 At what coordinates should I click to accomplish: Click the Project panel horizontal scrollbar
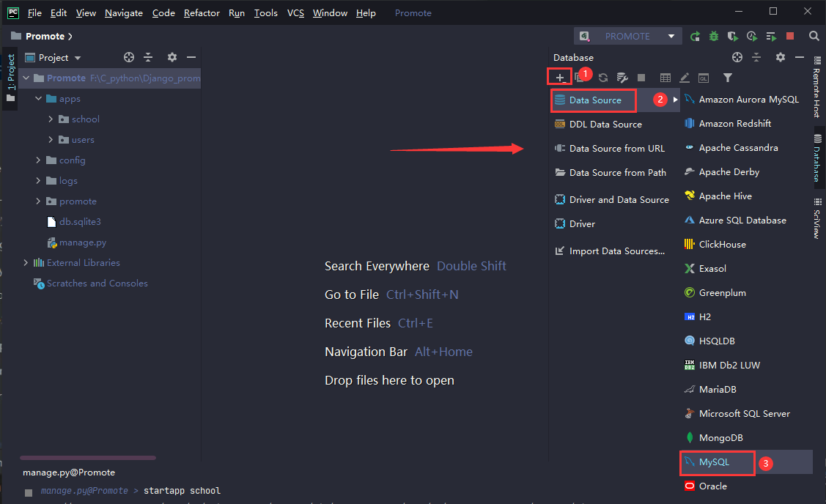click(x=87, y=458)
